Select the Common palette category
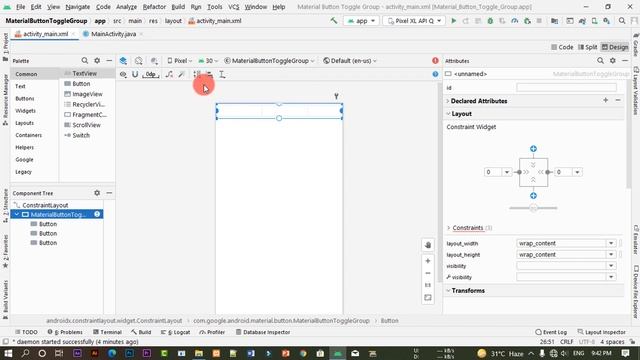The image size is (640, 360). click(x=26, y=74)
